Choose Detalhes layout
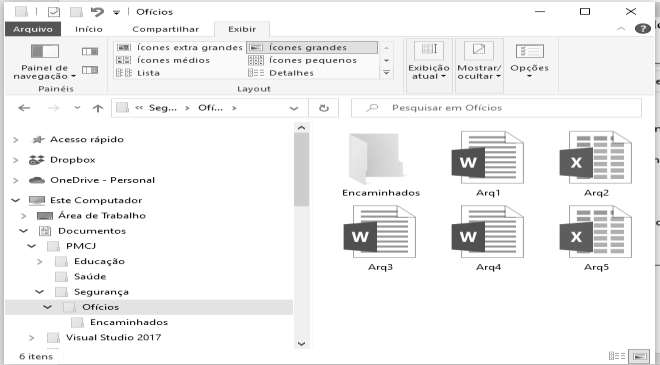The height and width of the screenshot is (365, 660). point(281,73)
